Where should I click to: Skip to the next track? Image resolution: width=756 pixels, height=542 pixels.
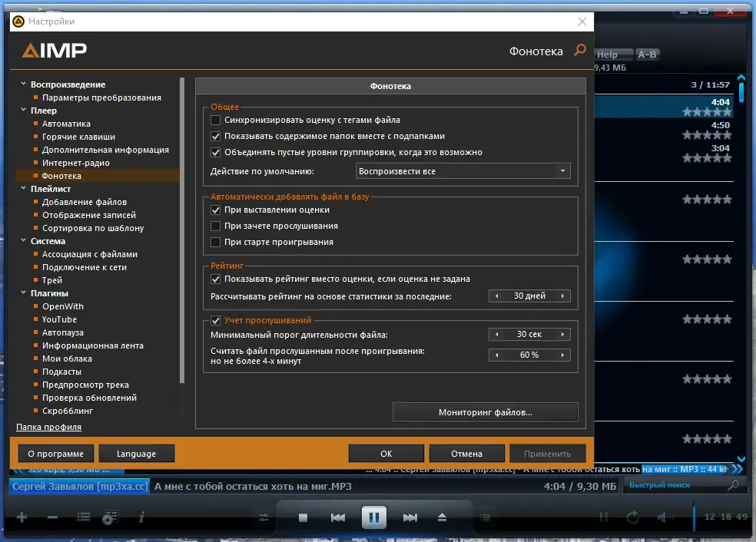click(x=410, y=518)
